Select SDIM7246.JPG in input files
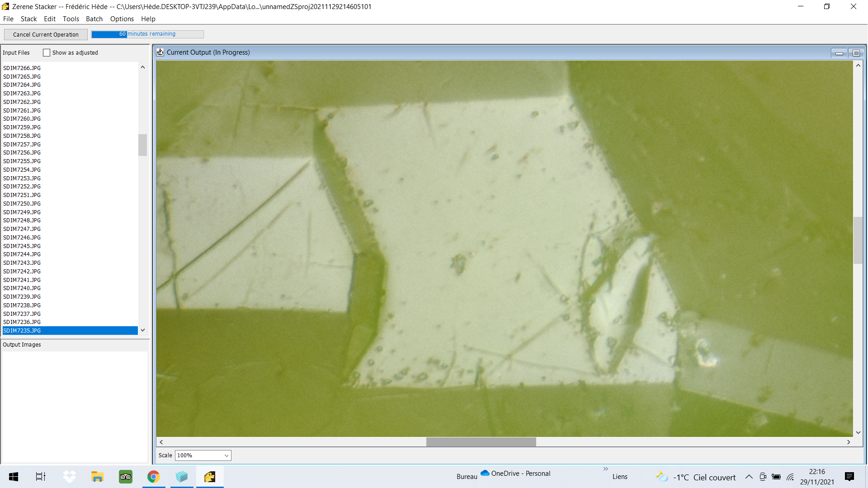The image size is (868, 488). coord(70,238)
